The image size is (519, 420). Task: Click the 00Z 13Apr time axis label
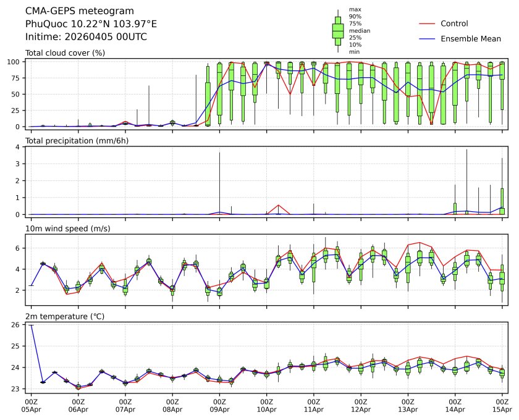[x=408, y=405]
